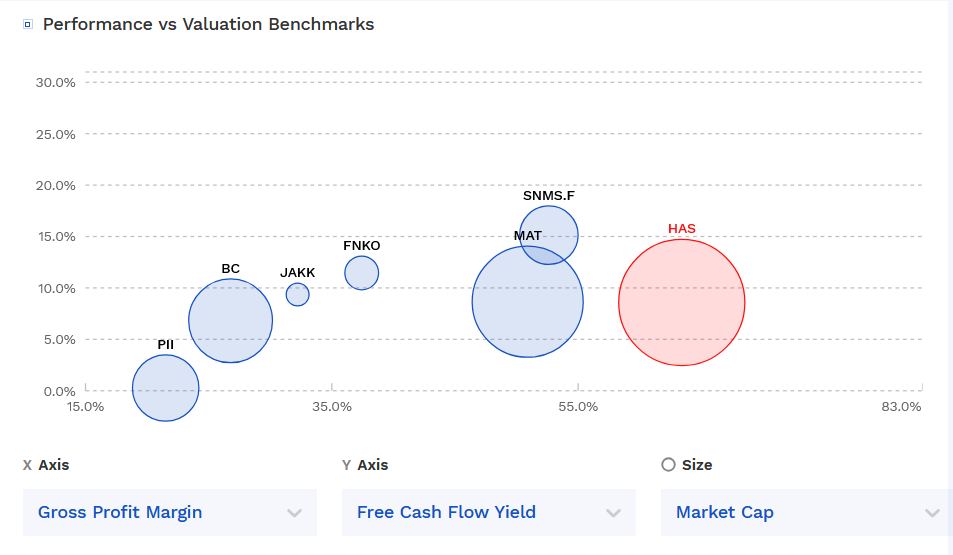Image resolution: width=953 pixels, height=555 pixels.
Task: Open the Free Cash Flow Yield dropdown
Action: tap(489, 513)
